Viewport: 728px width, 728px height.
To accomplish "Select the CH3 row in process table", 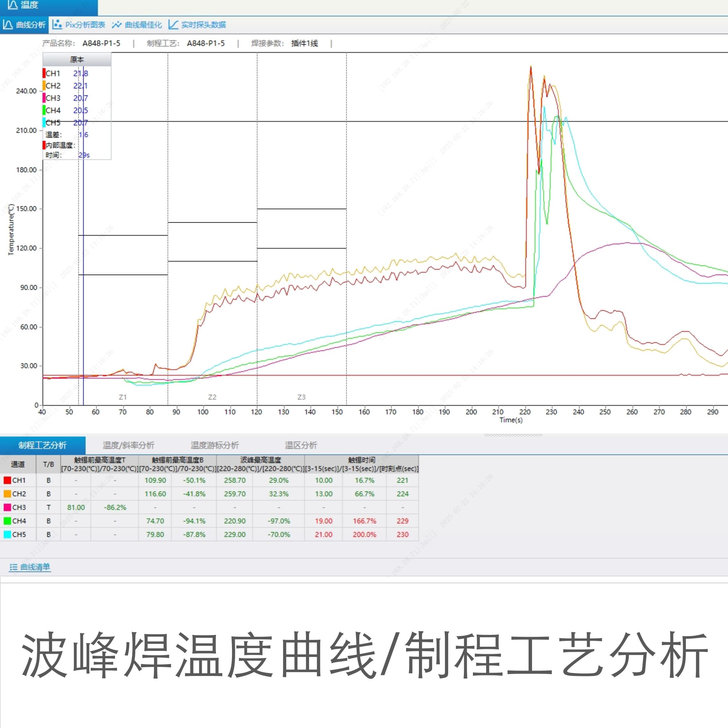I will coord(19,507).
